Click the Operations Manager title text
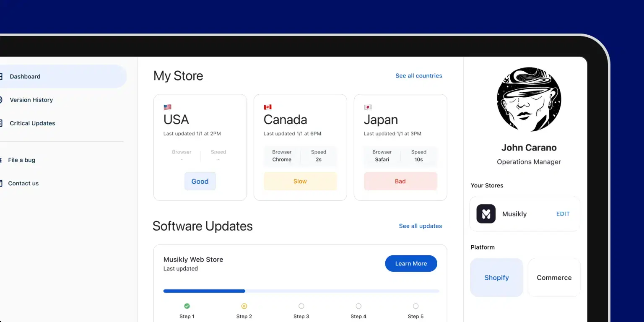The height and width of the screenshot is (322, 644). pyautogui.click(x=529, y=162)
